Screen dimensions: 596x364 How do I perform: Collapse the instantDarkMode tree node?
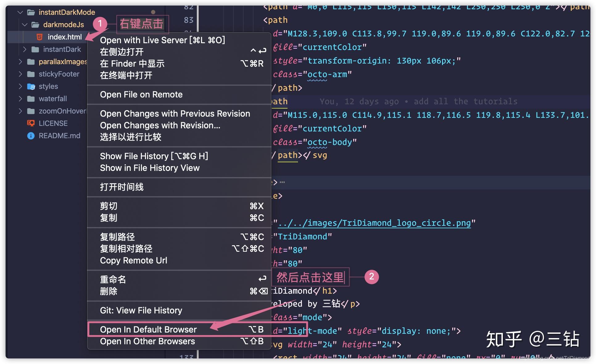(x=20, y=12)
